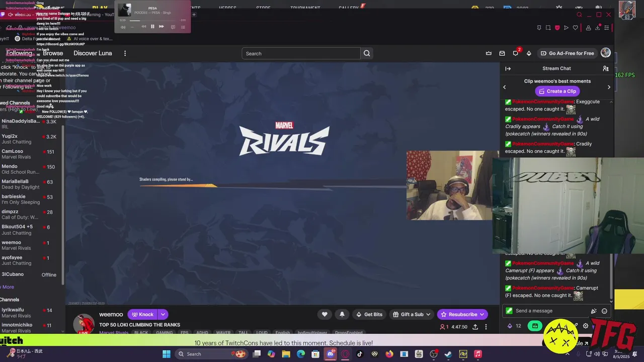
Task: Open Steam from taskbar
Action: point(448,354)
